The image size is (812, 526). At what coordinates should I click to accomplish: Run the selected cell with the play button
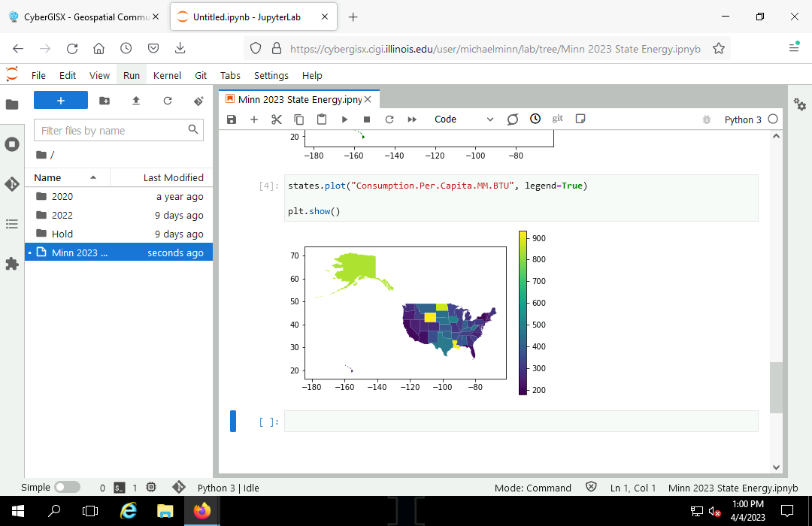click(344, 119)
